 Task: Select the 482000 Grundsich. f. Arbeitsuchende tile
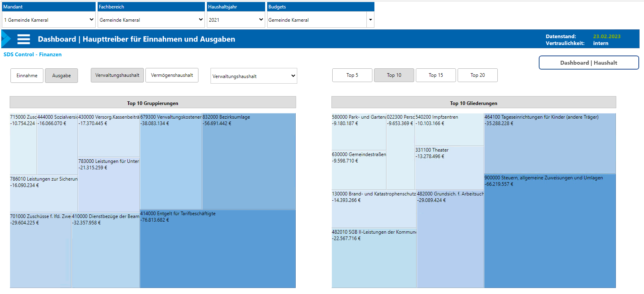450,239
